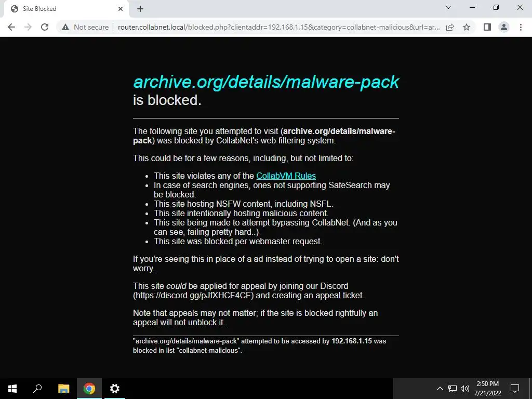Viewport: 532px width, 399px height.
Task: Close the Site Blocked tab
Action: coord(121,9)
